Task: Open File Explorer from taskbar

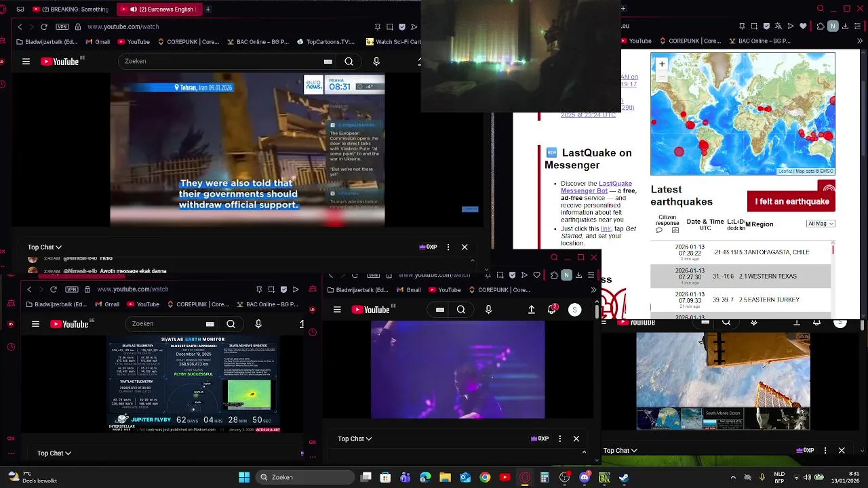Action: 445,477
